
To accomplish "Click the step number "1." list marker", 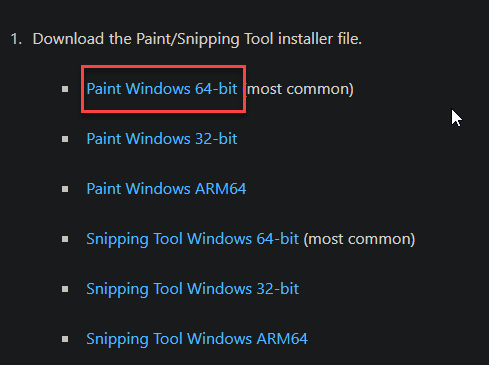I will 16,39.
